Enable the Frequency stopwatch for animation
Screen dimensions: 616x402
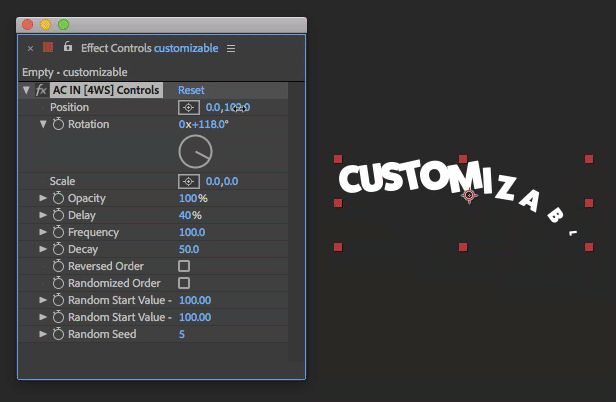58,232
